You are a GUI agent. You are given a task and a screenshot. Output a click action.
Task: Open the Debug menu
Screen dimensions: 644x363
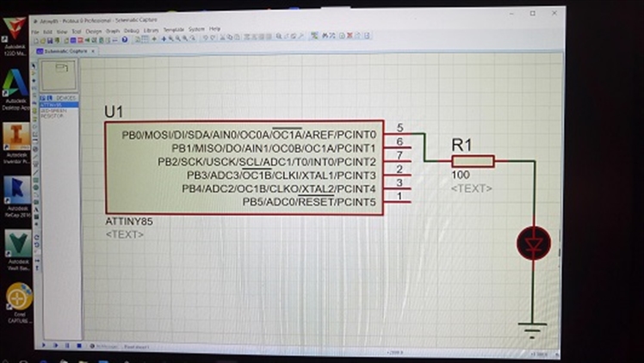[x=132, y=30]
